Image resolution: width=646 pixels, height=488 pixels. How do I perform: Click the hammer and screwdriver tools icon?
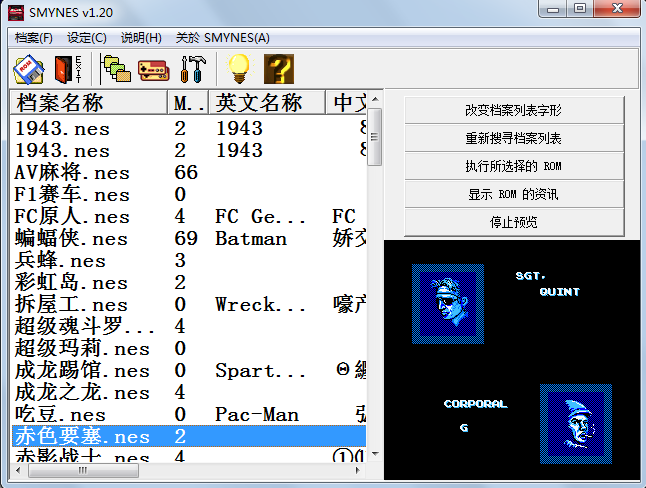point(193,69)
